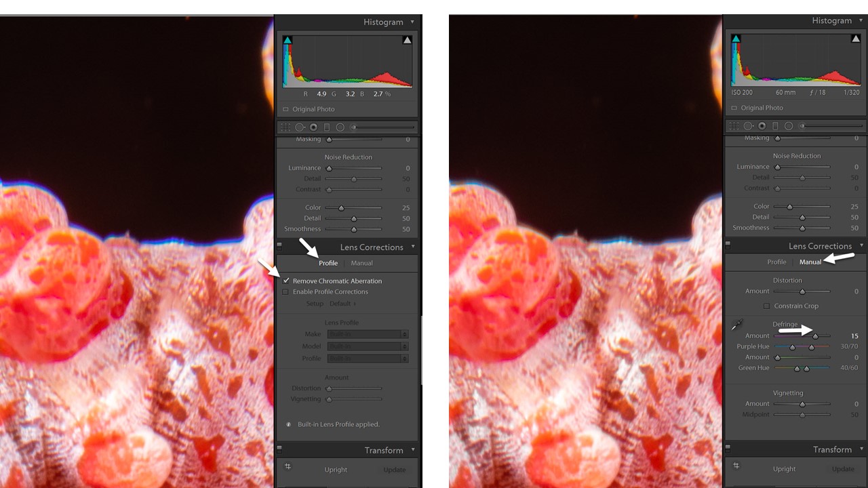This screenshot has height=488, width=868.
Task: Switch to Profile tab in right panel
Action: (776, 262)
